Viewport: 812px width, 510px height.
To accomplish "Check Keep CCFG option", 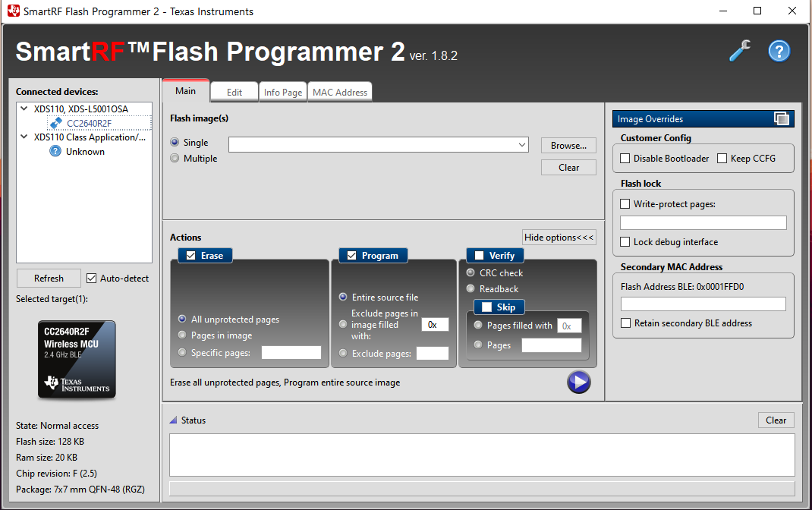I will click(x=722, y=159).
